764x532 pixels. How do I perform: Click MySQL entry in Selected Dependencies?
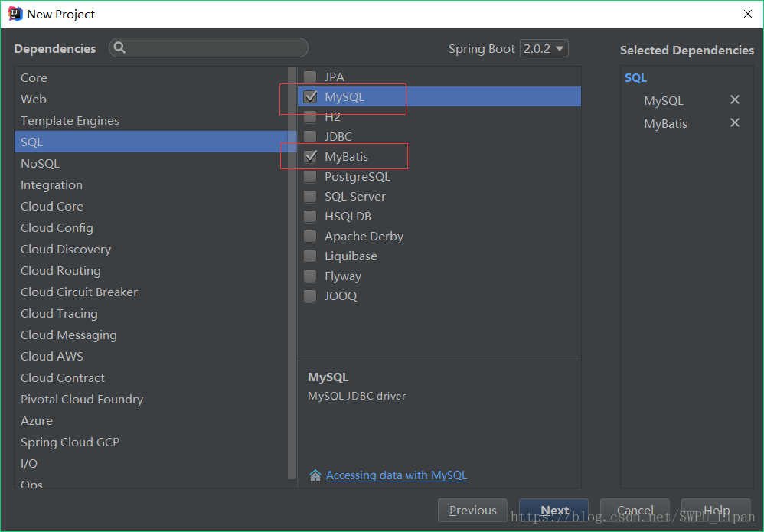664,101
